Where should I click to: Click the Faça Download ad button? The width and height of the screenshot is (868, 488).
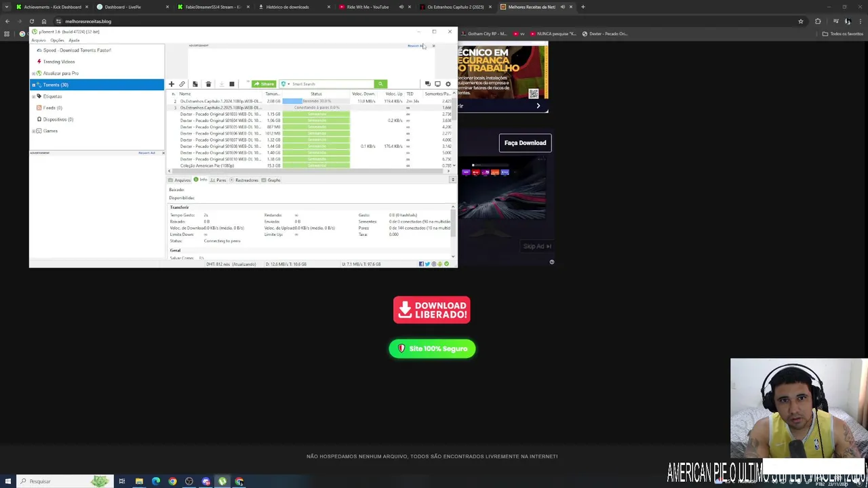pos(525,143)
